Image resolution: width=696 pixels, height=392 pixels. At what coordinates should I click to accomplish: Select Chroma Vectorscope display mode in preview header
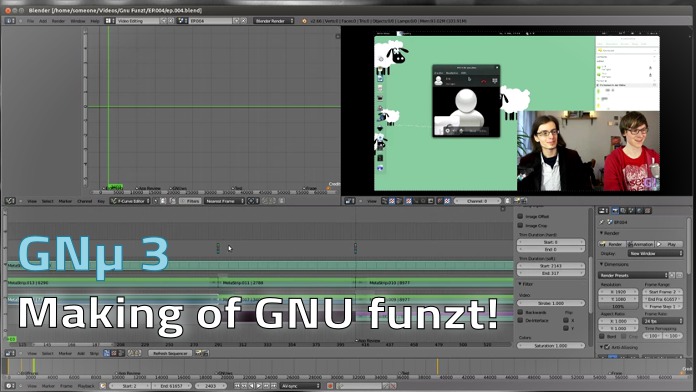(x=423, y=201)
